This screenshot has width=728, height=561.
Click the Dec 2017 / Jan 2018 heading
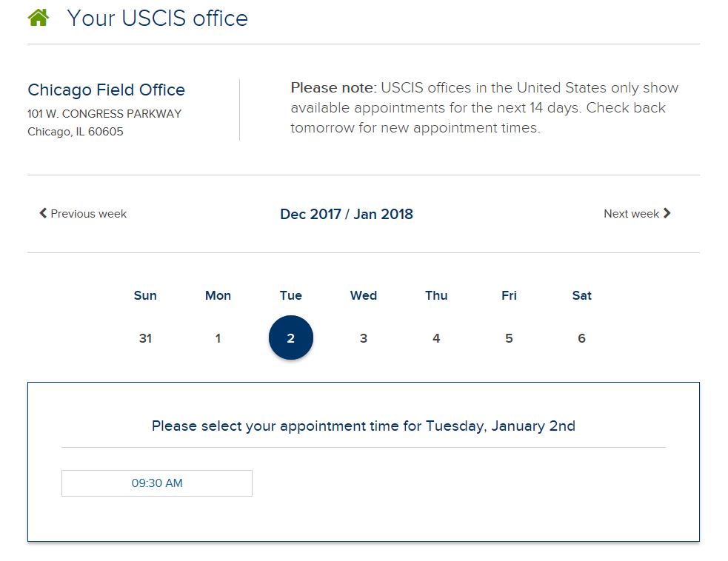[347, 214]
